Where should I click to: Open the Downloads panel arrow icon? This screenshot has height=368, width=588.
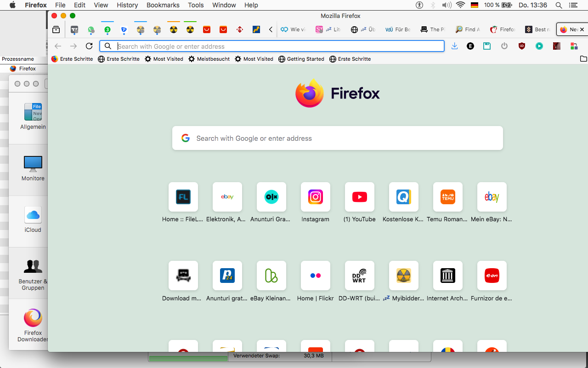pyautogui.click(x=454, y=46)
